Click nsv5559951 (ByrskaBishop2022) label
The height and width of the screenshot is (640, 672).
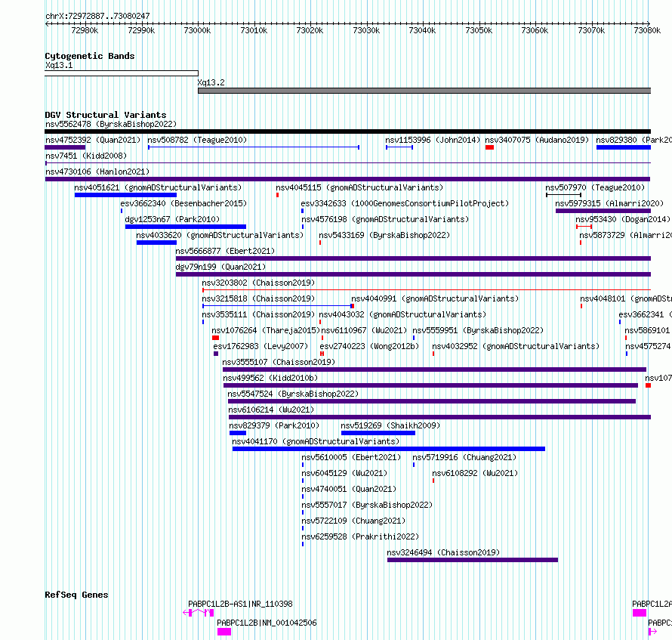pyautogui.click(x=477, y=331)
